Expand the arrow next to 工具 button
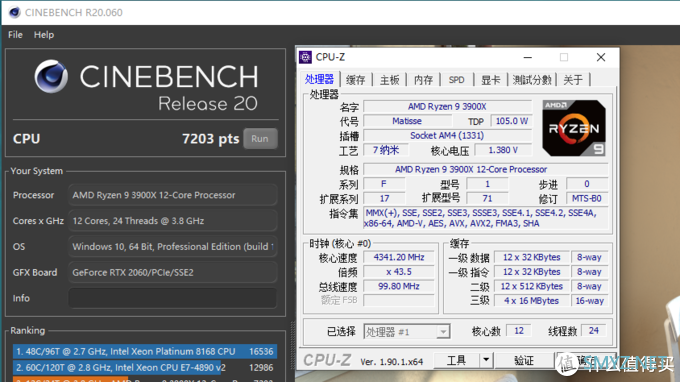The height and width of the screenshot is (382, 680). 486,360
